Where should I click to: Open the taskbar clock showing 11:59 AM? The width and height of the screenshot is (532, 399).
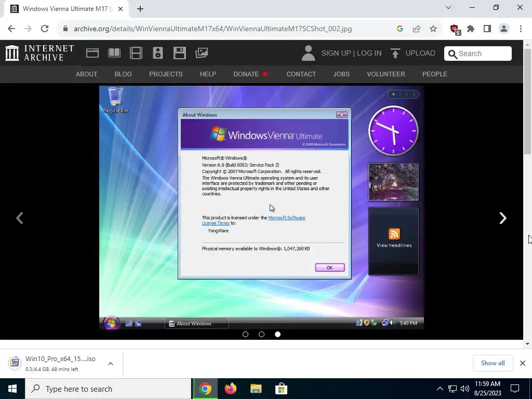tap(487, 389)
